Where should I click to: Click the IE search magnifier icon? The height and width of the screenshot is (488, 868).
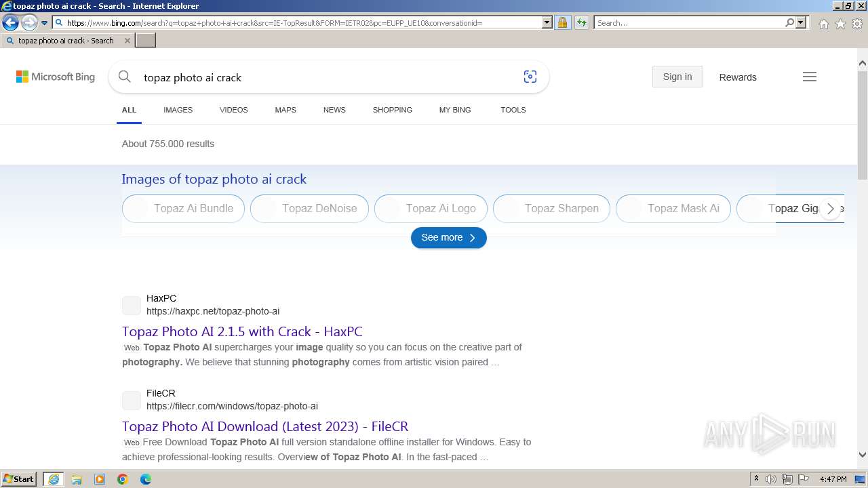[789, 23]
